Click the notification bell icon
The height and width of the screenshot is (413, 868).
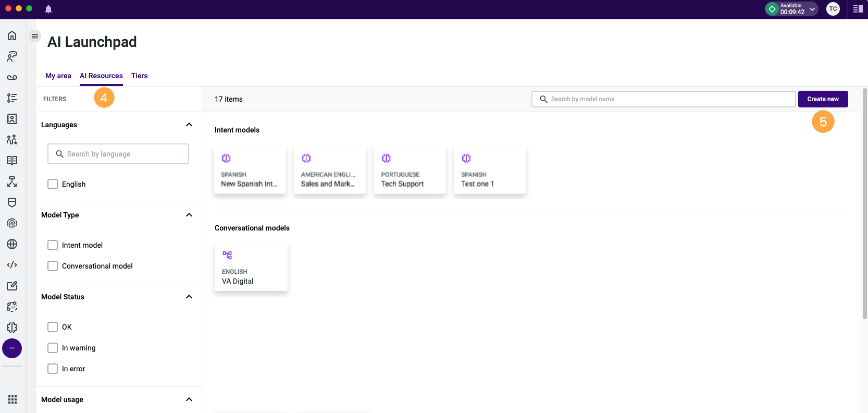[48, 9]
